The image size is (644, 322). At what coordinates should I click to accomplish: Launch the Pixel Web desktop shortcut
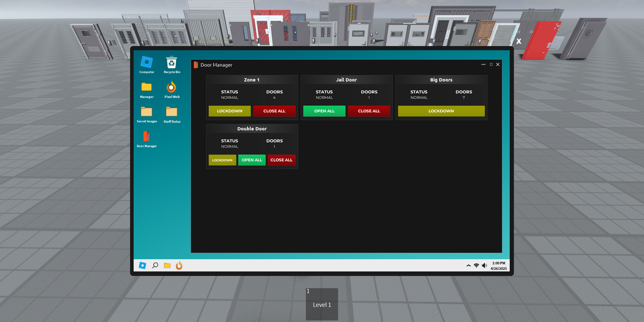coord(172,90)
